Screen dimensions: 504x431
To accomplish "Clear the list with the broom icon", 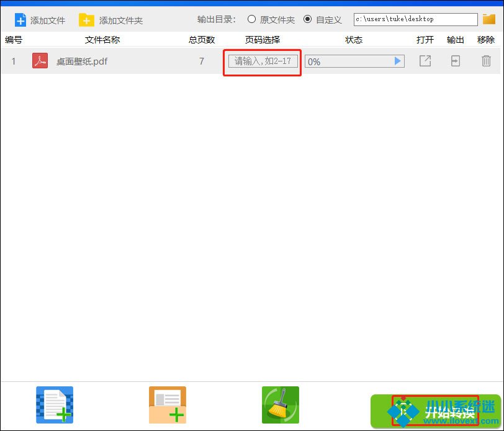I will [280, 404].
